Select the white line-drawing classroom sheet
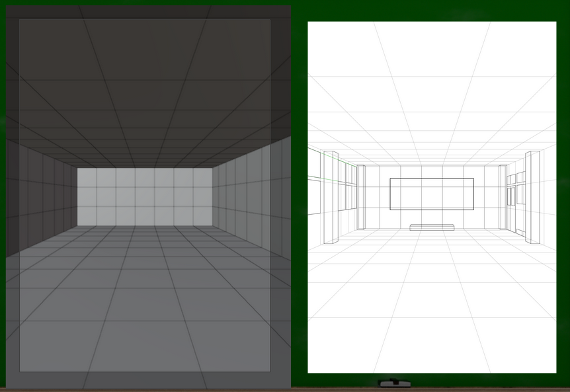Image resolution: width=570 pixels, height=392 pixels. [432, 197]
